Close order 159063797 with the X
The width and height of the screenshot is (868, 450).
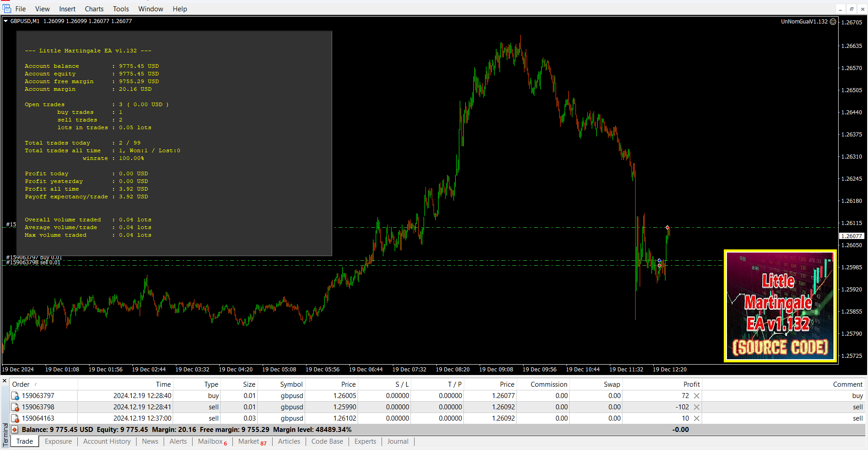(697, 396)
